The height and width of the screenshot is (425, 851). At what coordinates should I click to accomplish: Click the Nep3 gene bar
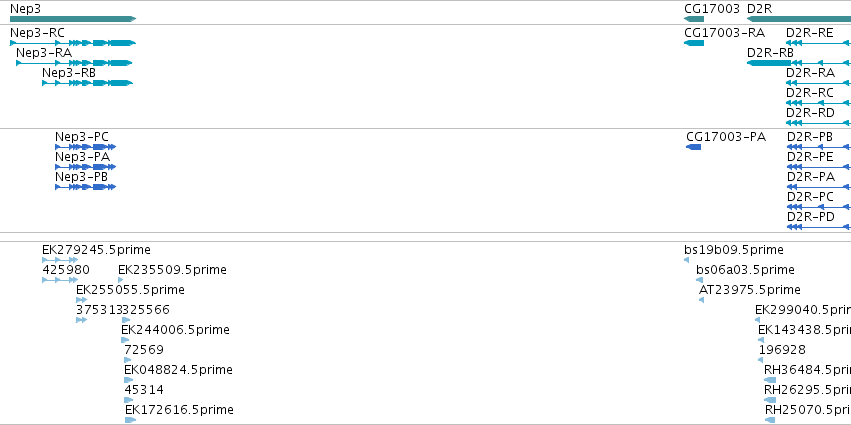(73, 19)
